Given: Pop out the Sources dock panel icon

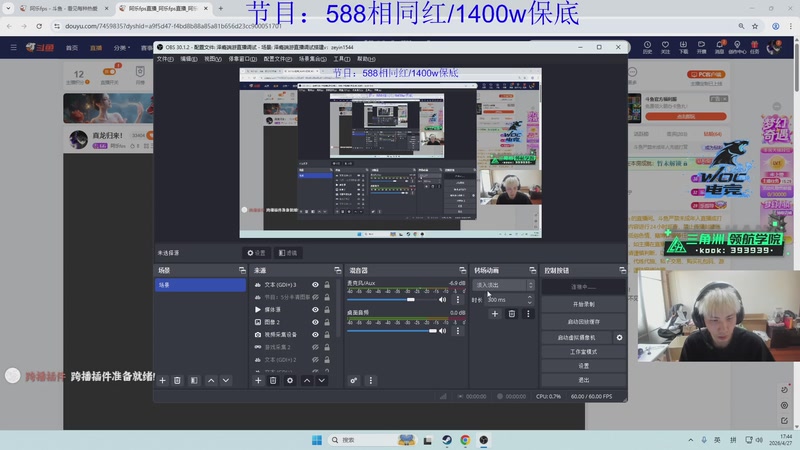Looking at the screenshot, I should point(337,270).
